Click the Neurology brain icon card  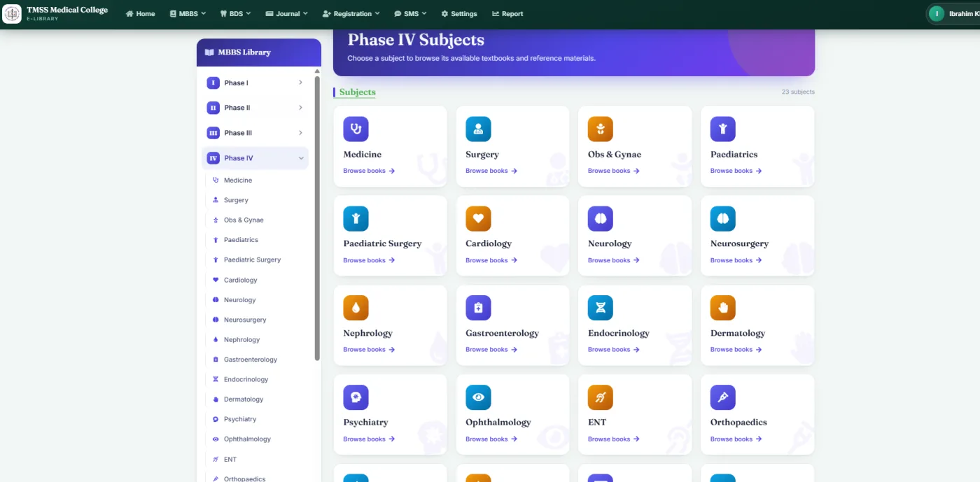click(x=601, y=218)
